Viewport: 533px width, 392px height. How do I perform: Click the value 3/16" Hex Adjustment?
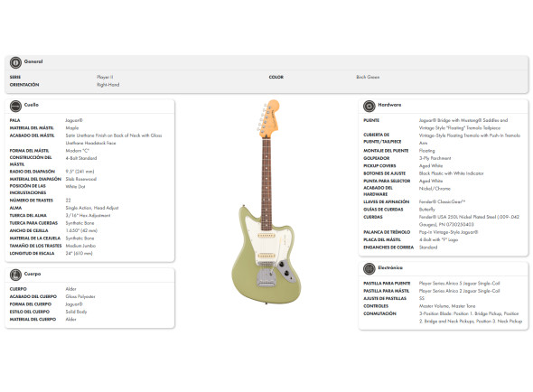tap(88, 216)
